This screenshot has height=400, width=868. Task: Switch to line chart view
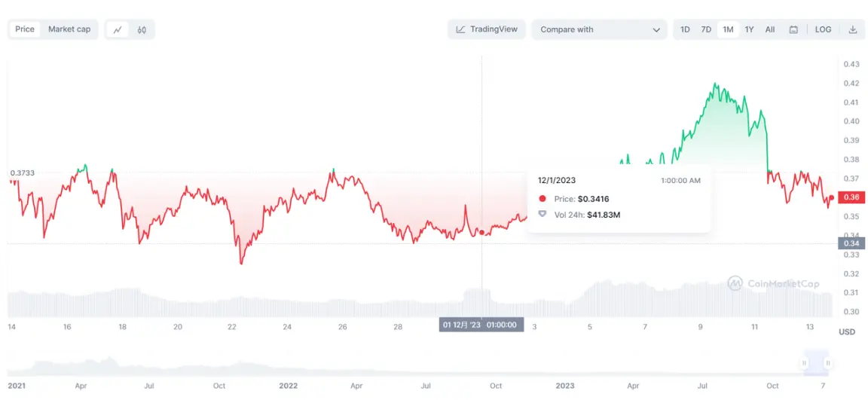[118, 29]
